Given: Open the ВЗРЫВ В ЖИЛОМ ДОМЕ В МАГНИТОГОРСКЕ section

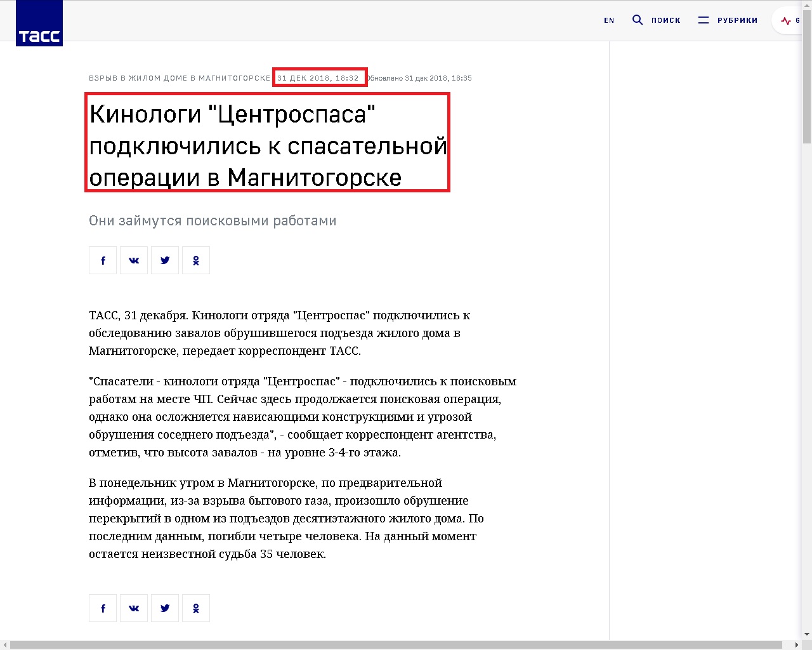Looking at the screenshot, I should tap(178, 77).
